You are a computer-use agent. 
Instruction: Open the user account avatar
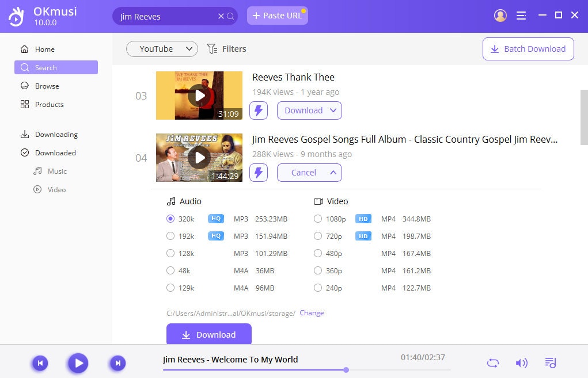point(500,16)
